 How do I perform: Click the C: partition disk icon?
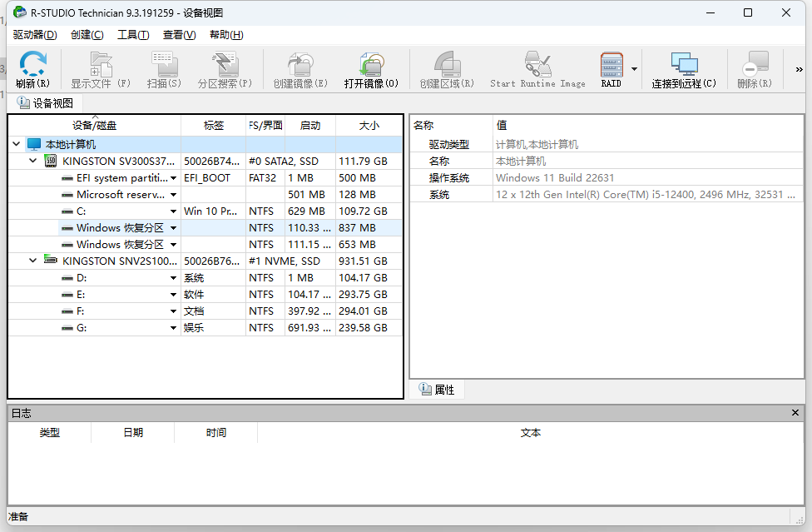click(x=67, y=211)
